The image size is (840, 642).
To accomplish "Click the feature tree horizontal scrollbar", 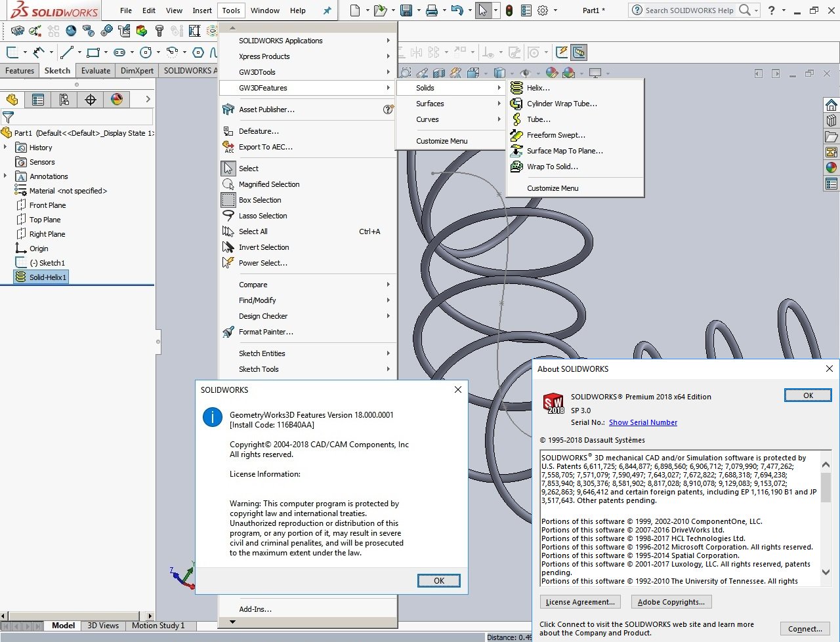I will (x=78, y=616).
